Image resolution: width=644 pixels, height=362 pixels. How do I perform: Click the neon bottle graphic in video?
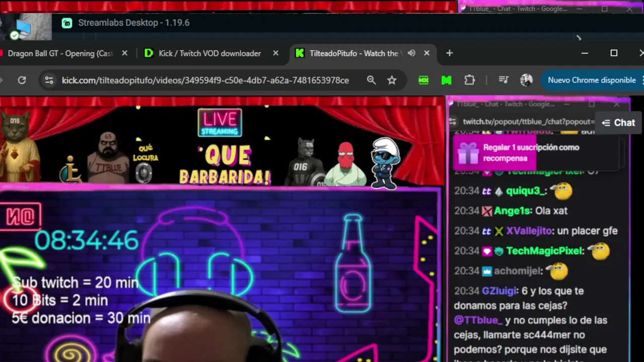[353, 263]
